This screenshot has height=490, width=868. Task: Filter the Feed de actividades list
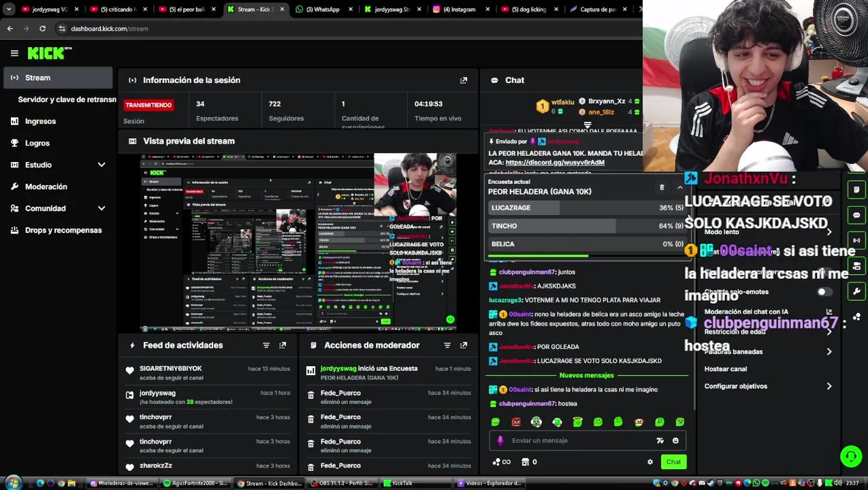[266, 346]
